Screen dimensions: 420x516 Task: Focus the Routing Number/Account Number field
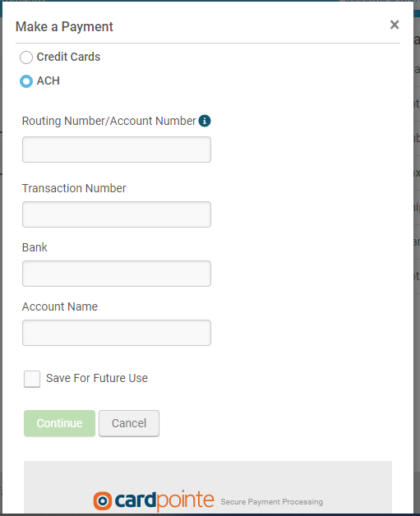click(117, 150)
